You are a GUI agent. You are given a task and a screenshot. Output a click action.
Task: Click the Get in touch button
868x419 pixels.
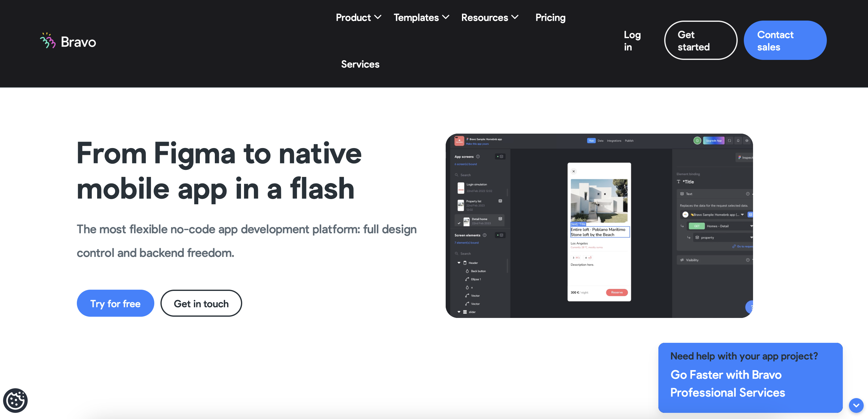coord(201,303)
